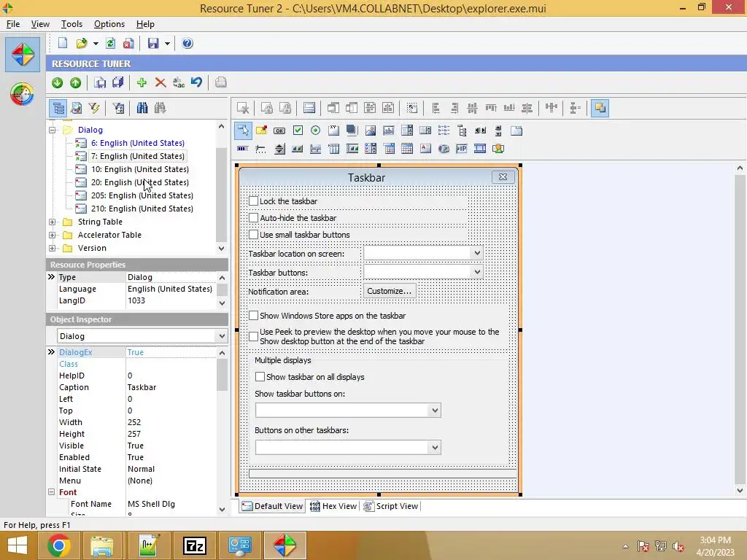
Task: Select the tab control tool in palette
Action: click(x=516, y=131)
